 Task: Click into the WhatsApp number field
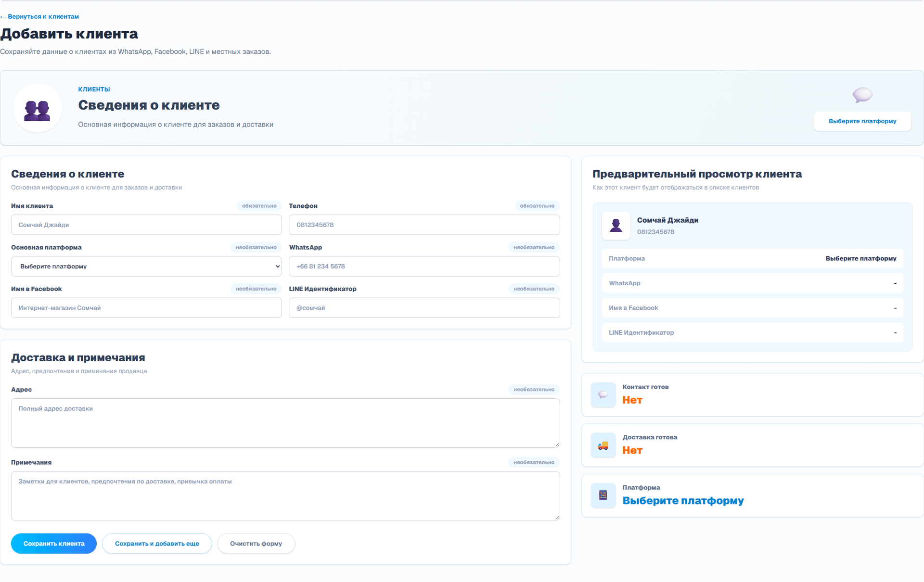(424, 266)
